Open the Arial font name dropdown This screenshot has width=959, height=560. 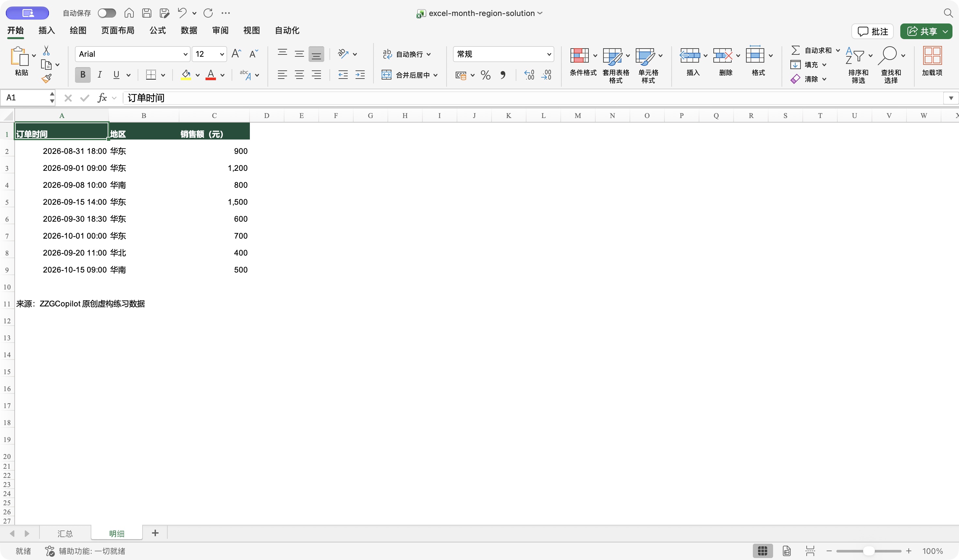(185, 54)
